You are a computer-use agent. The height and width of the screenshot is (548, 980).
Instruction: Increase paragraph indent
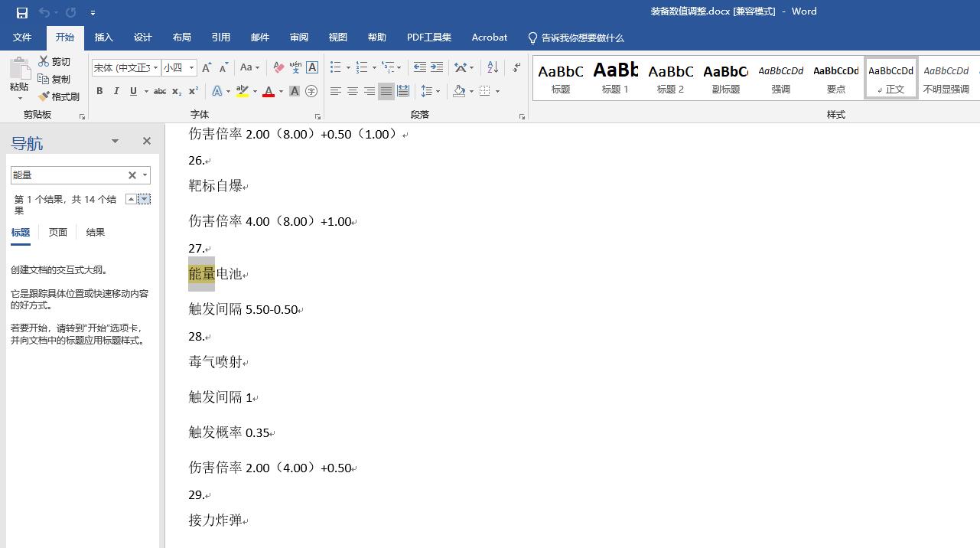437,67
